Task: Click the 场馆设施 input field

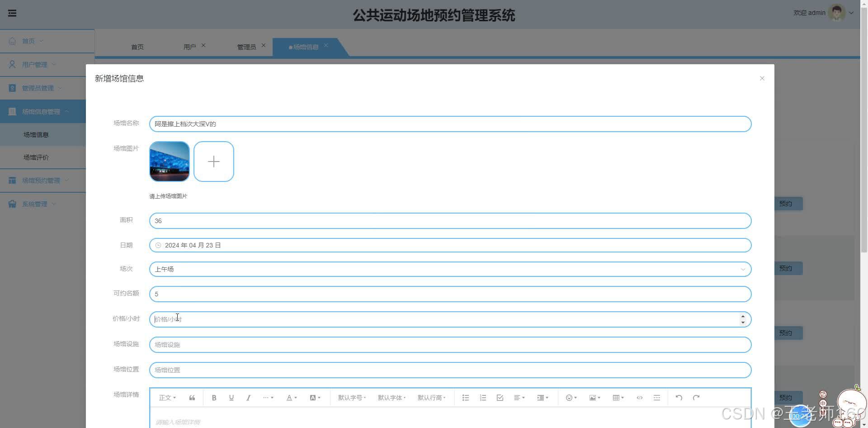Action: tap(450, 345)
